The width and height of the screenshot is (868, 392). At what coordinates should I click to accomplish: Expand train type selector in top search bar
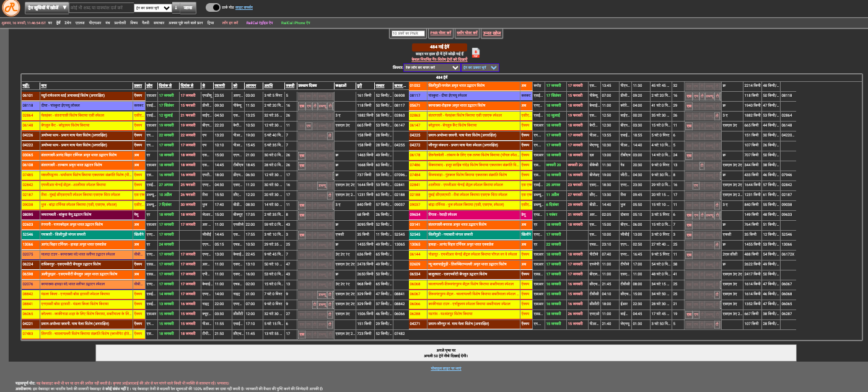(x=154, y=8)
